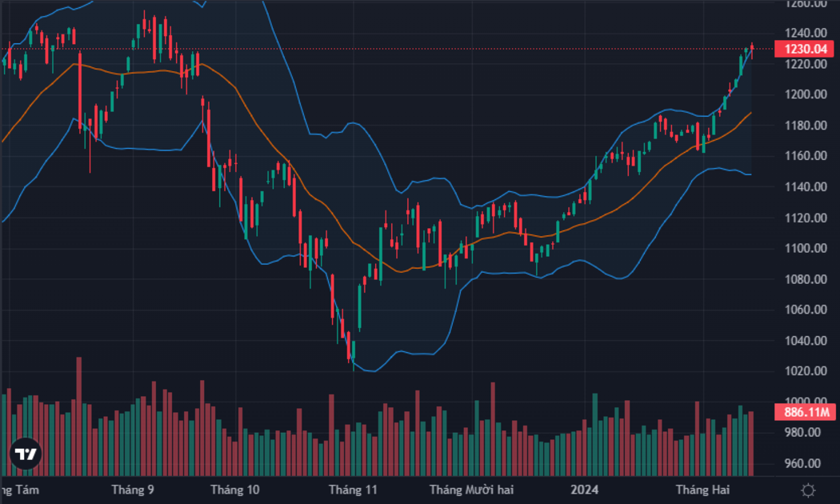Image resolution: width=840 pixels, height=504 pixels.
Task: Select the 886.11M volume value label
Action: pyautogui.click(x=805, y=412)
